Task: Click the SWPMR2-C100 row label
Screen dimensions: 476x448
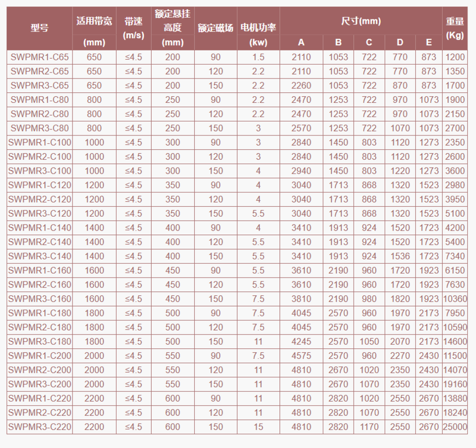Action: [x=39, y=157]
